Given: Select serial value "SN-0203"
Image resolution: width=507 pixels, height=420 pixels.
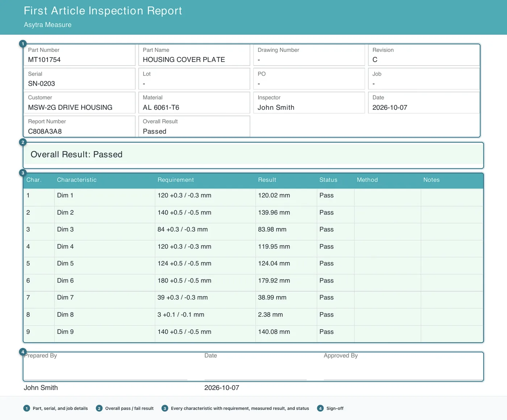Looking at the screenshot, I should click(x=42, y=84).
